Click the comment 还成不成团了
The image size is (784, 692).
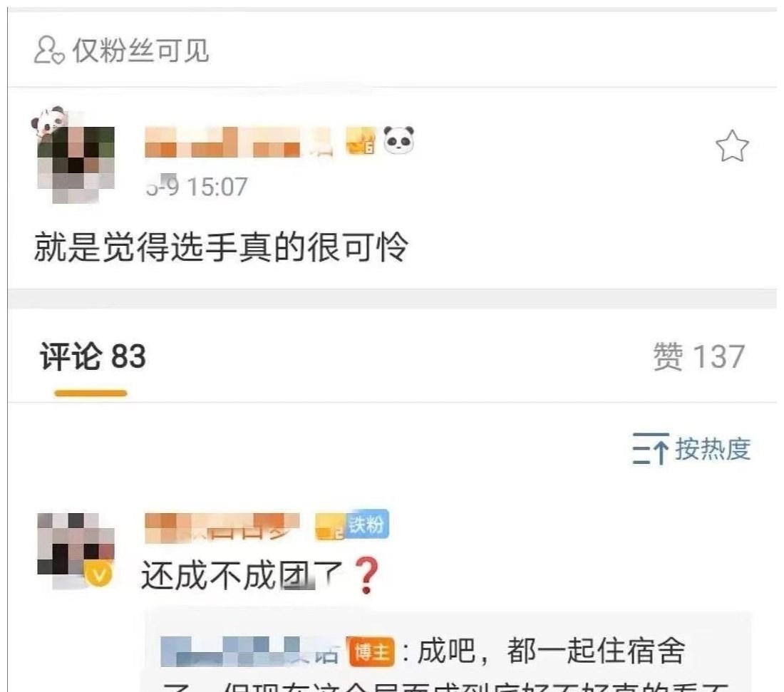pyautogui.click(x=242, y=576)
